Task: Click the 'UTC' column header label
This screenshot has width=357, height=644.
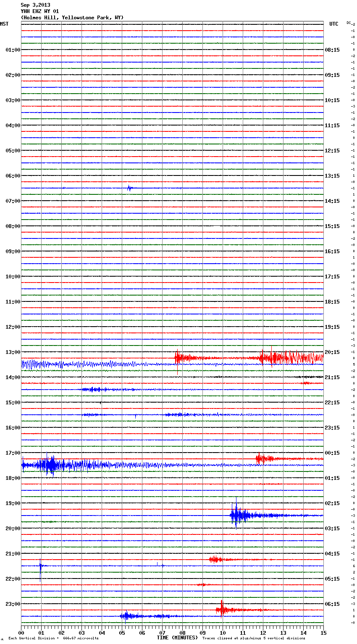Action: pos(334,24)
